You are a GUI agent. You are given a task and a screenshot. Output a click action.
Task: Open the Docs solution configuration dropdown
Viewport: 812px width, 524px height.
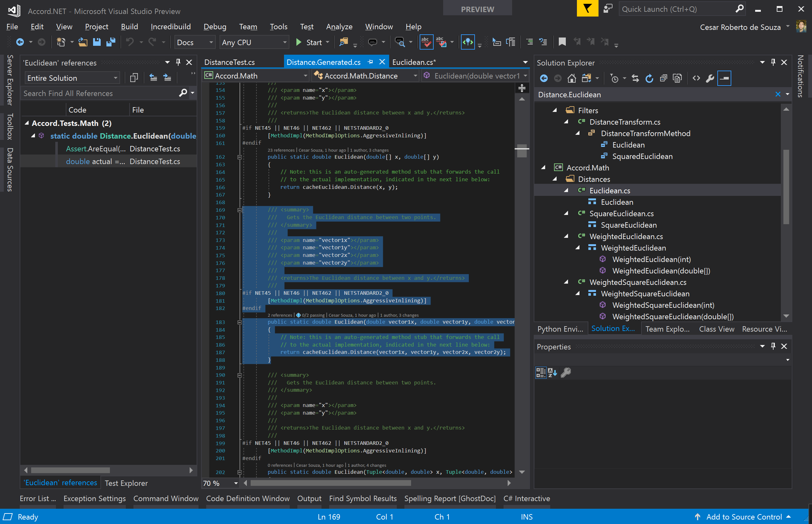[195, 42]
